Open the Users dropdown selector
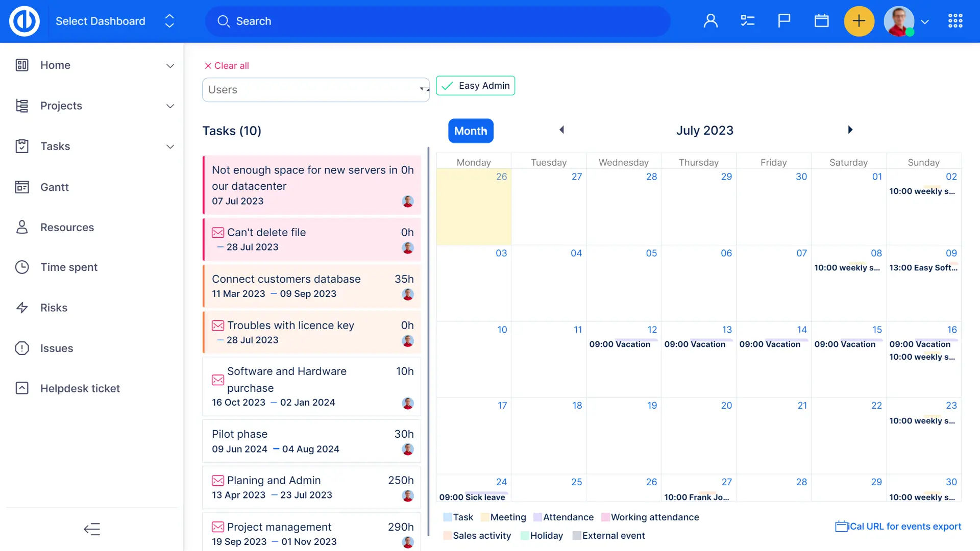This screenshot has height=551, width=980. click(x=315, y=90)
